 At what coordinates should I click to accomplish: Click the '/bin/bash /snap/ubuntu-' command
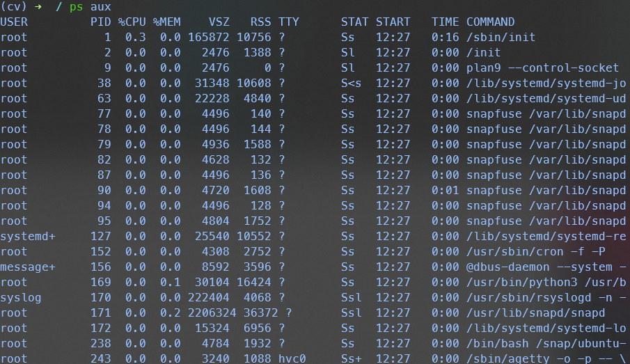[546, 344]
